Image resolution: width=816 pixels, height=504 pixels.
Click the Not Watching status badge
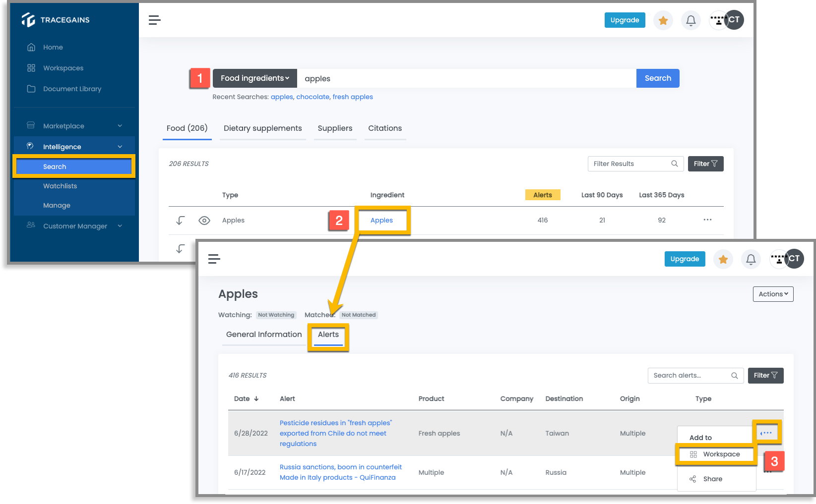click(276, 315)
